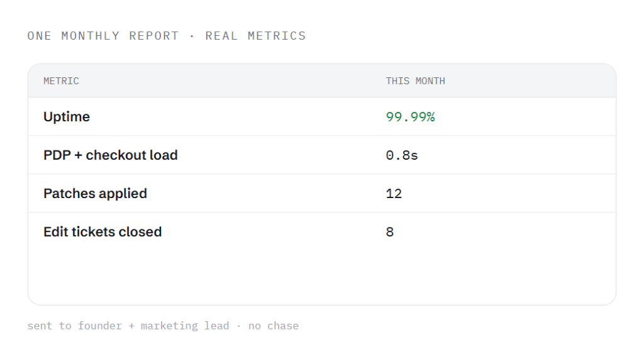
Task: Click the word founder in the footer
Action: (100, 326)
